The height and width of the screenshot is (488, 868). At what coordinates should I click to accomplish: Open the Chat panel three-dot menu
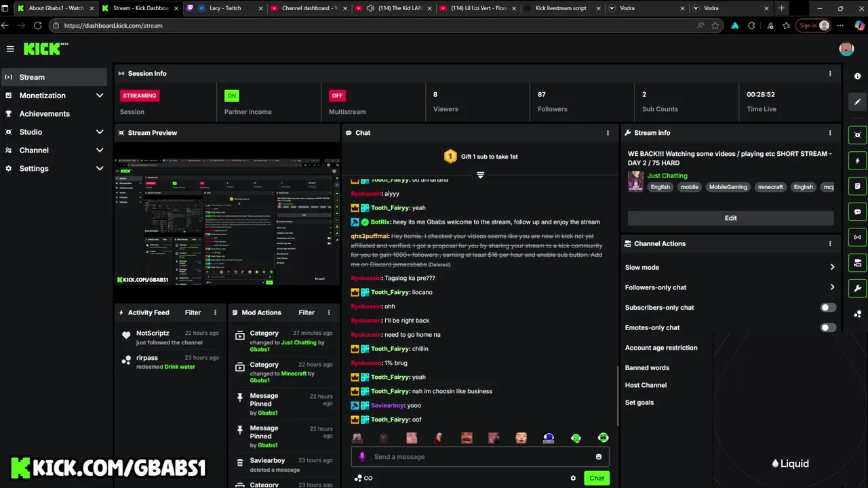click(608, 133)
